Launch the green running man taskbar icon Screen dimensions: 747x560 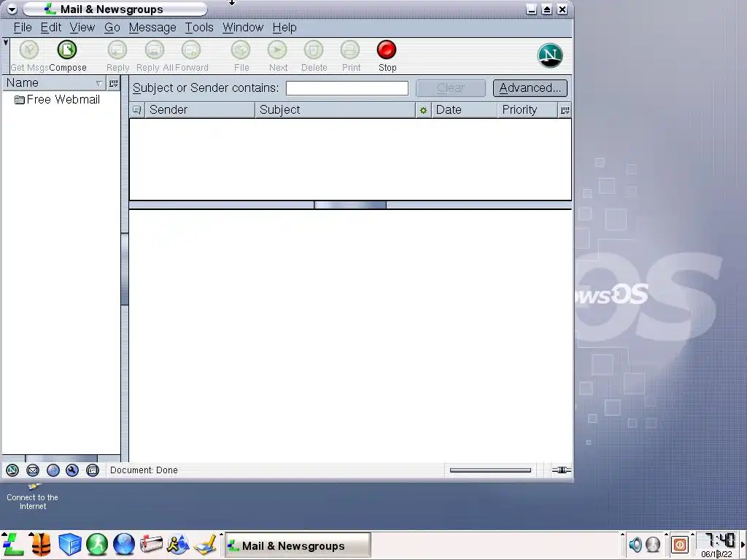tap(97, 545)
